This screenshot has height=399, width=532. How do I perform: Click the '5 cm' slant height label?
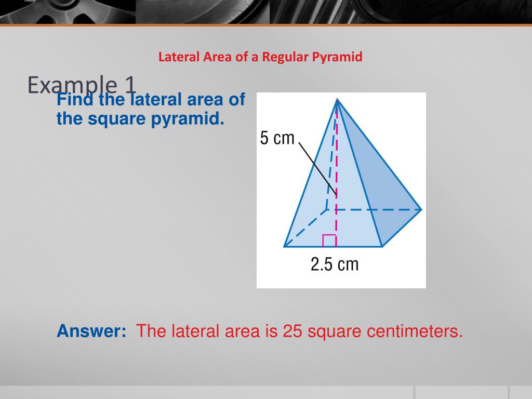coord(277,138)
